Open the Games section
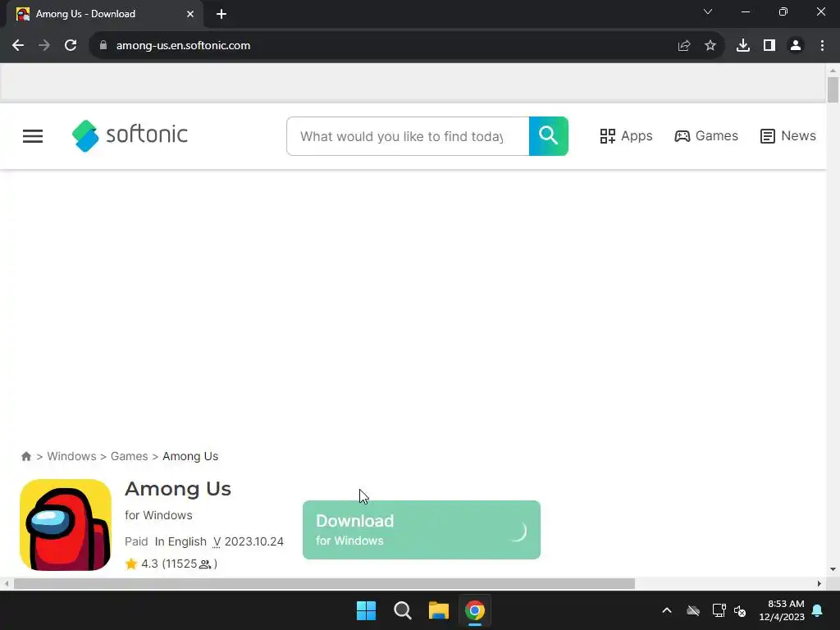Viewport: 840px width, 630px height. click(x=706, y=136)
